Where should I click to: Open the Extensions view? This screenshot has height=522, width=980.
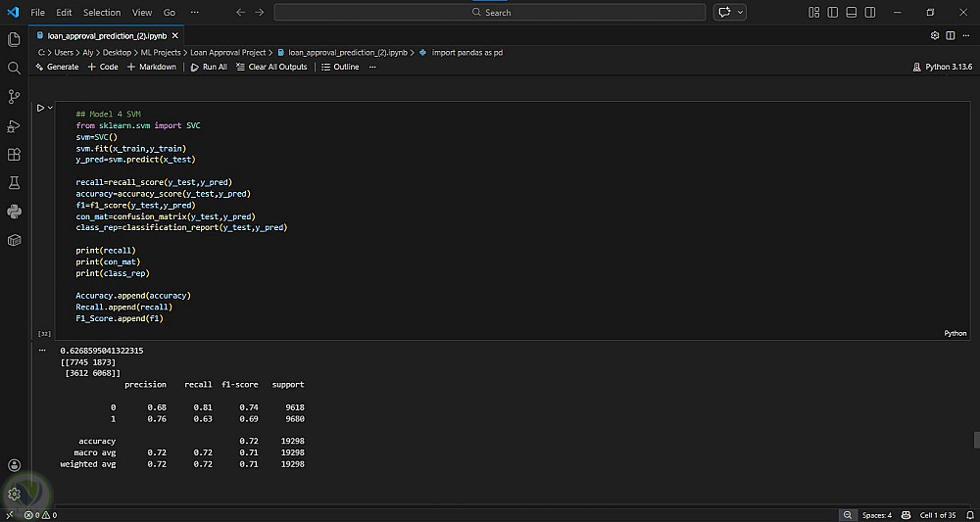tap(14, 155)
